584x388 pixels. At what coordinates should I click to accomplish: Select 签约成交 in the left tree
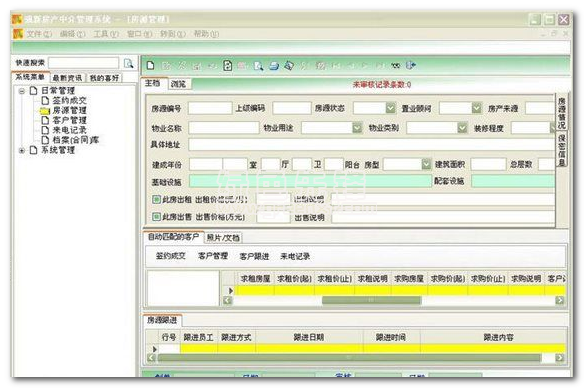click(x=69, y=101)
